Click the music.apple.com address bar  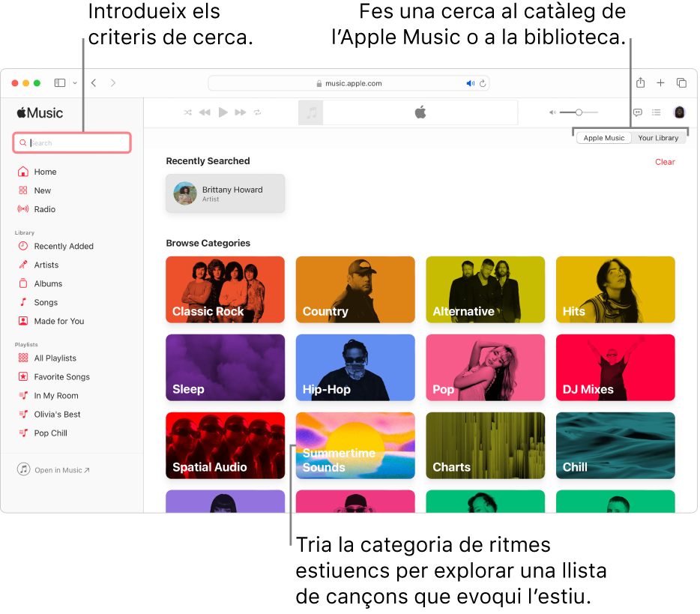349,83
